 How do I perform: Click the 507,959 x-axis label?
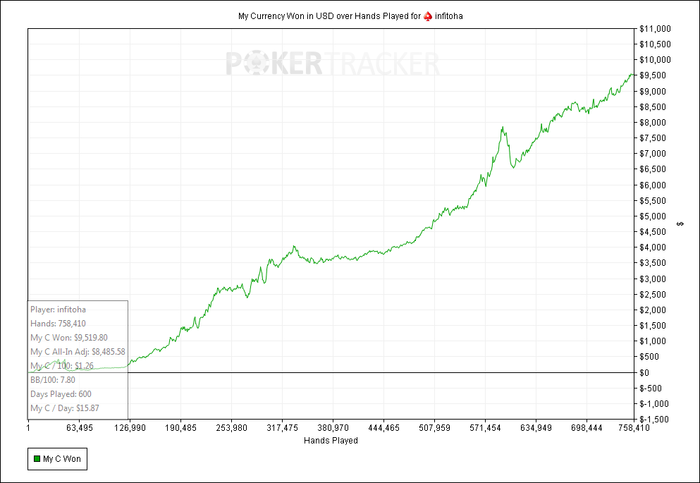pos(435,428)
